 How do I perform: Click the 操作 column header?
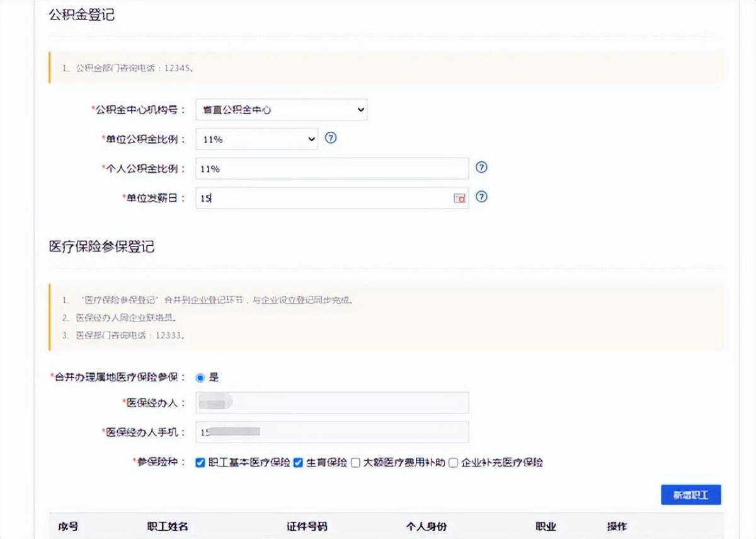(x=617, y=526)
